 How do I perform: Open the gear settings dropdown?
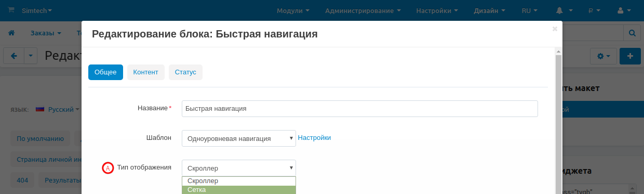tap(603, 56)
